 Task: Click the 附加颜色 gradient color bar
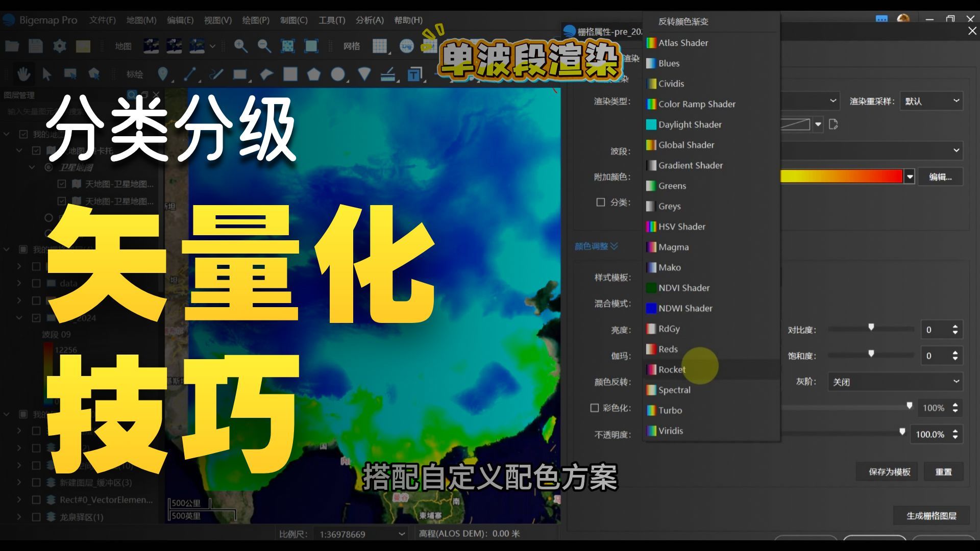click(842, 177)
